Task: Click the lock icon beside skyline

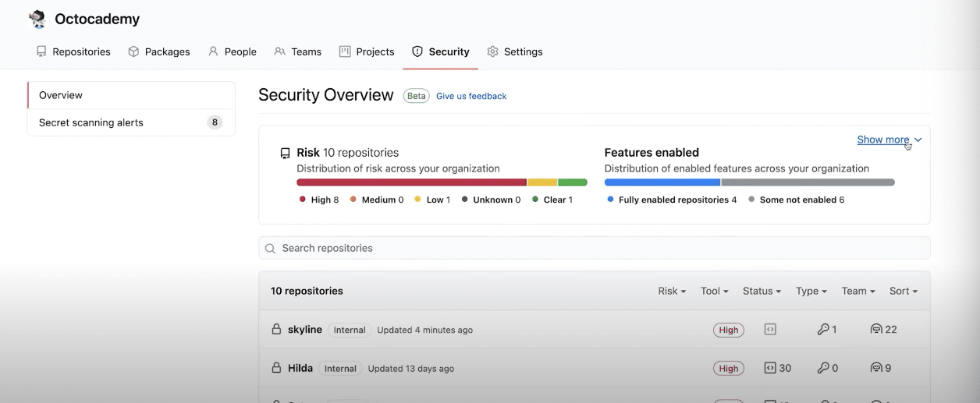Action: point(276,330)
